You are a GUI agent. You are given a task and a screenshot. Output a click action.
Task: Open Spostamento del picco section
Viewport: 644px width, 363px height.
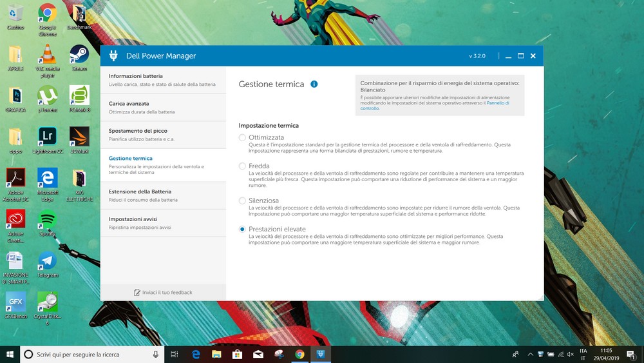tap(163, 134)
